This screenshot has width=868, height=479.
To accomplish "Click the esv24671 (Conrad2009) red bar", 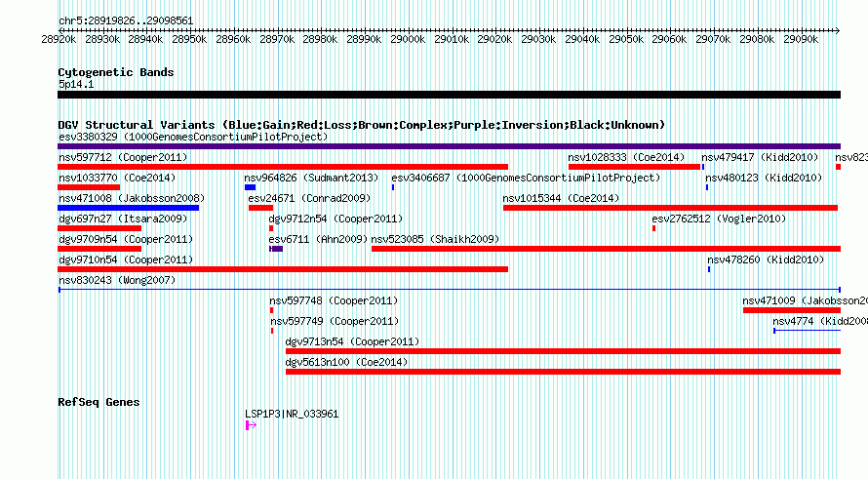I will coord(260,208).
